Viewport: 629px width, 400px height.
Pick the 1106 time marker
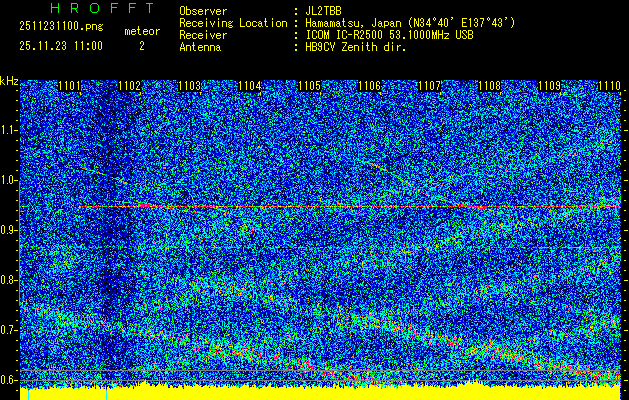coord(370,87)
